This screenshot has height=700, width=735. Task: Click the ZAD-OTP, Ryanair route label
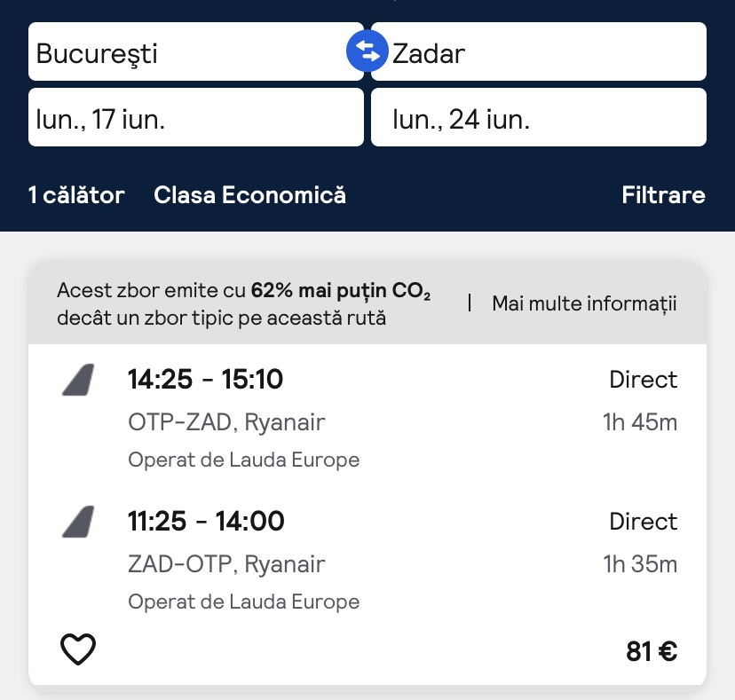coord(226,563)
